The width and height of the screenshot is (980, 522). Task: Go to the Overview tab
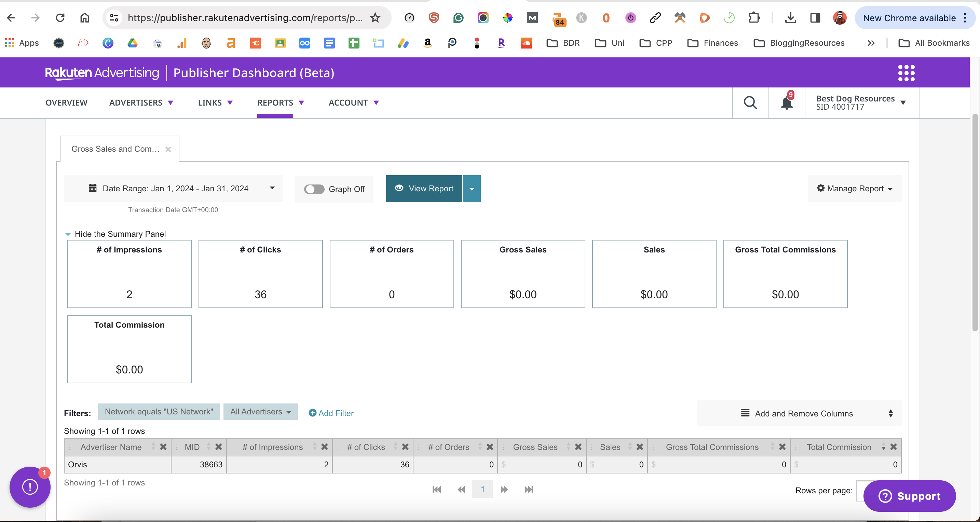tap(67, 103)
